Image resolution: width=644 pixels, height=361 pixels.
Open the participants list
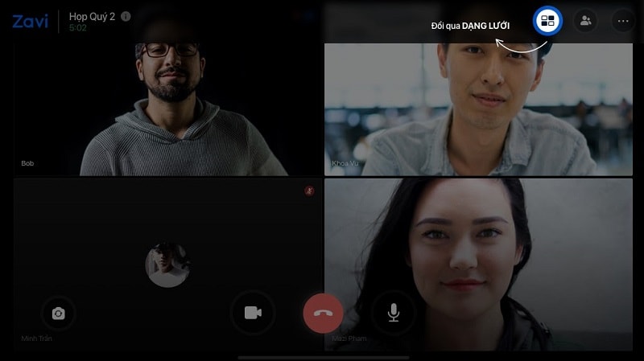click(x=585, y=21)
